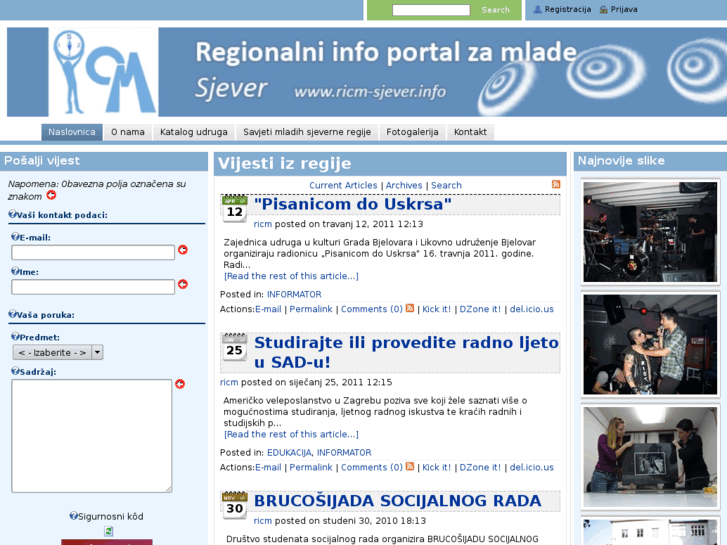
Task: Click in the top search text box
Action: click(x=431, y=10)
